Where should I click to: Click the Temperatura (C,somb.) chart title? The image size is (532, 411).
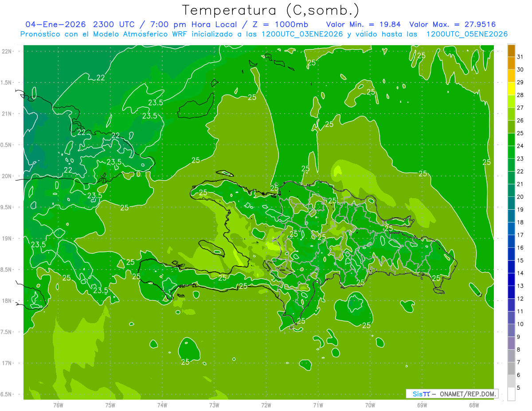tap(271, 10)
